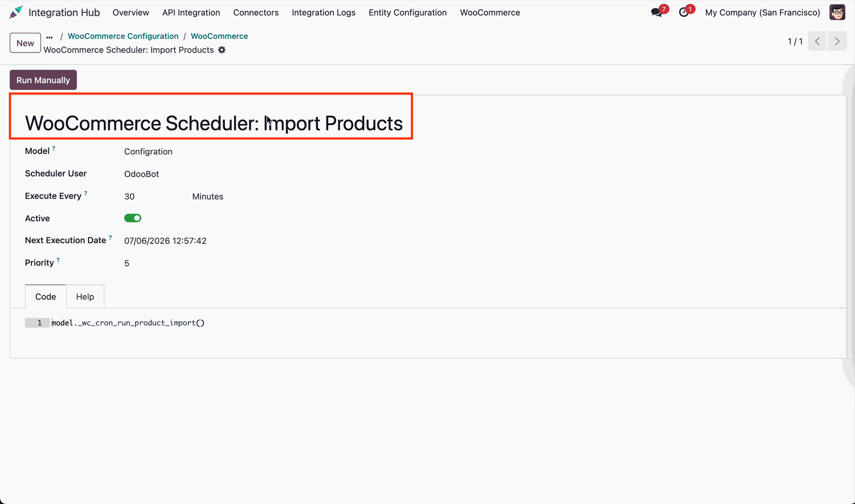Open the gear actions menu beside record title
Image resolution: width=855 pixels, height=504 pixels.
pos(222,50)
